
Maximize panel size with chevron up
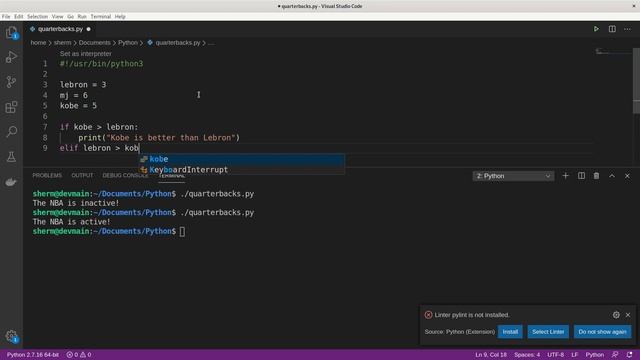[x=612, y=176]
